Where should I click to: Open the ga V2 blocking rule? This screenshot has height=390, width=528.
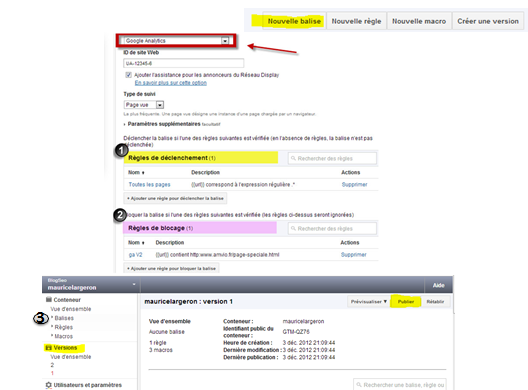tap(135, 255)
